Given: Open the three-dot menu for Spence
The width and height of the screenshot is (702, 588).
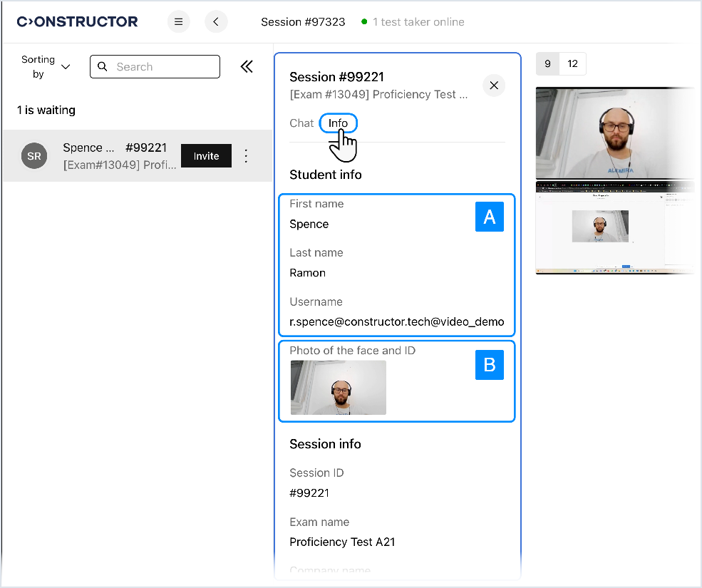Looking at the screenshot, I should tap(247, 156).
